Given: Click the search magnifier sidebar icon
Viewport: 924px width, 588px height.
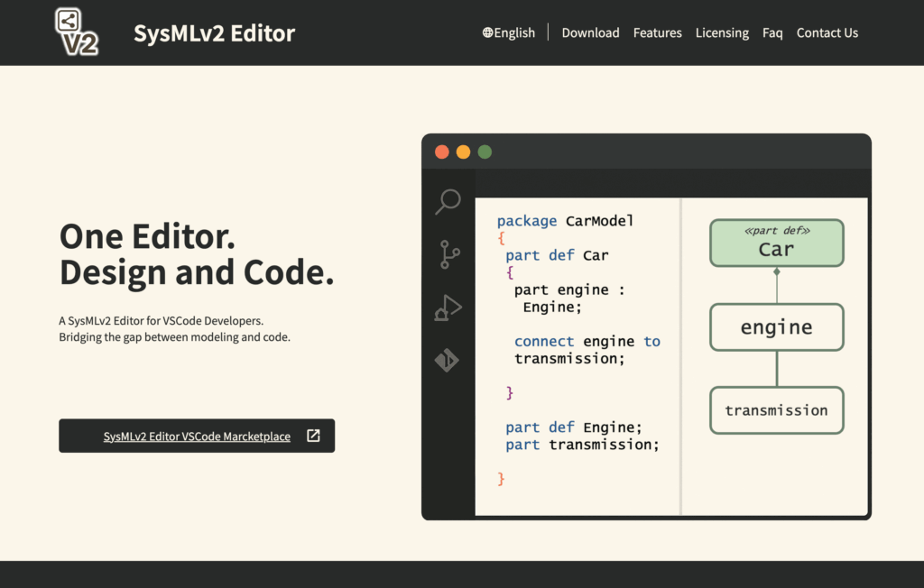Looking at the screenshot, I should [x=448, y=201].
